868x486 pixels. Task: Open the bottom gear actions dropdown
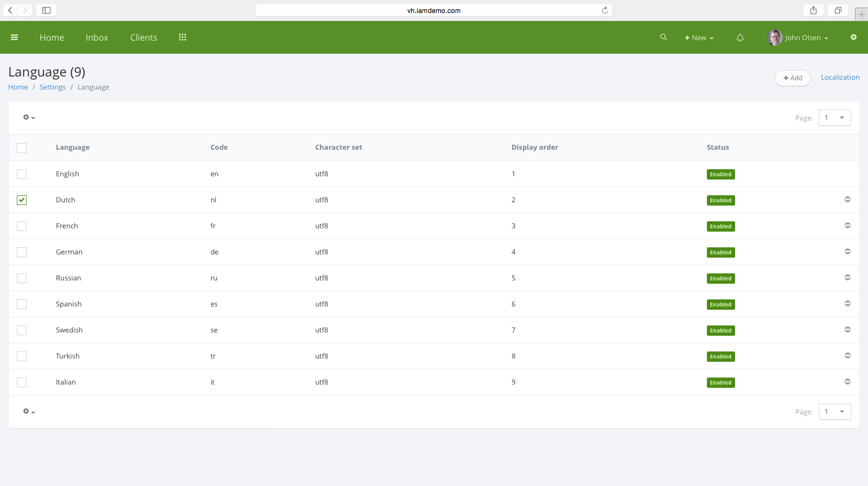29,411
